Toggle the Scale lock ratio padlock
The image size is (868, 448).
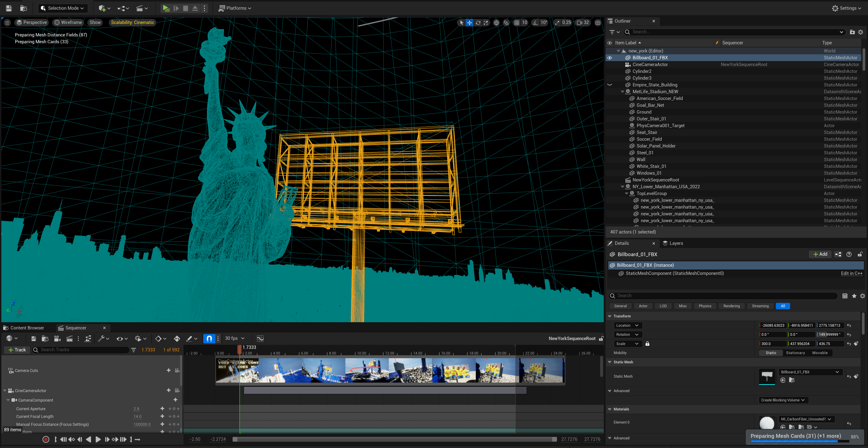coord(647,344)
